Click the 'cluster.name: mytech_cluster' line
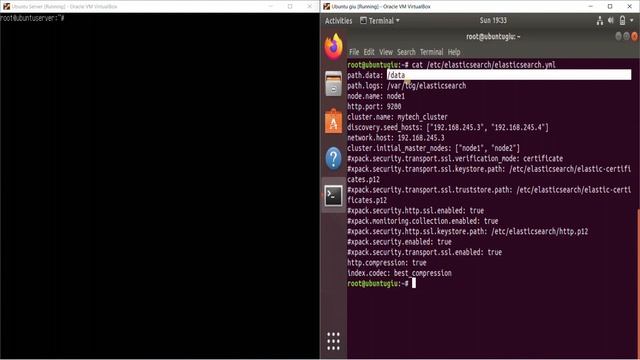 [398, 117]
